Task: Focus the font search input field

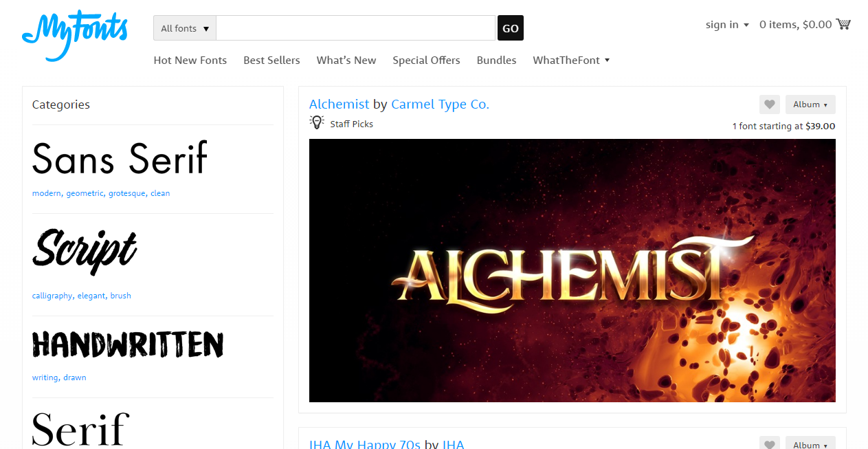Action: [x=356, y=28]
